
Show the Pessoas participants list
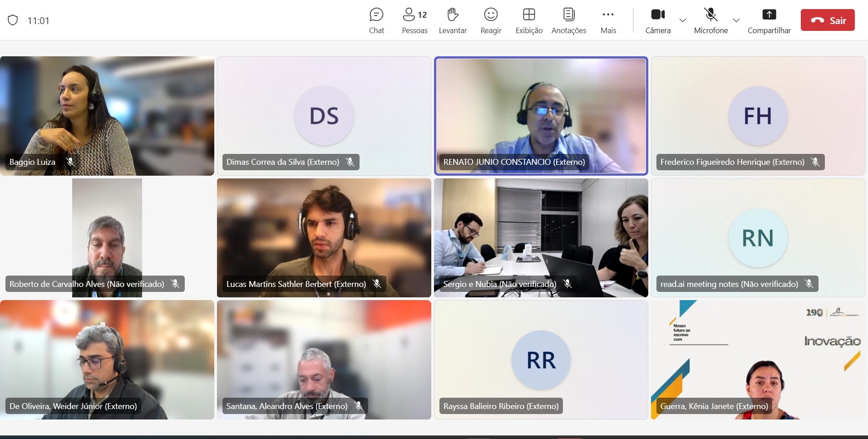coord(414,20)
